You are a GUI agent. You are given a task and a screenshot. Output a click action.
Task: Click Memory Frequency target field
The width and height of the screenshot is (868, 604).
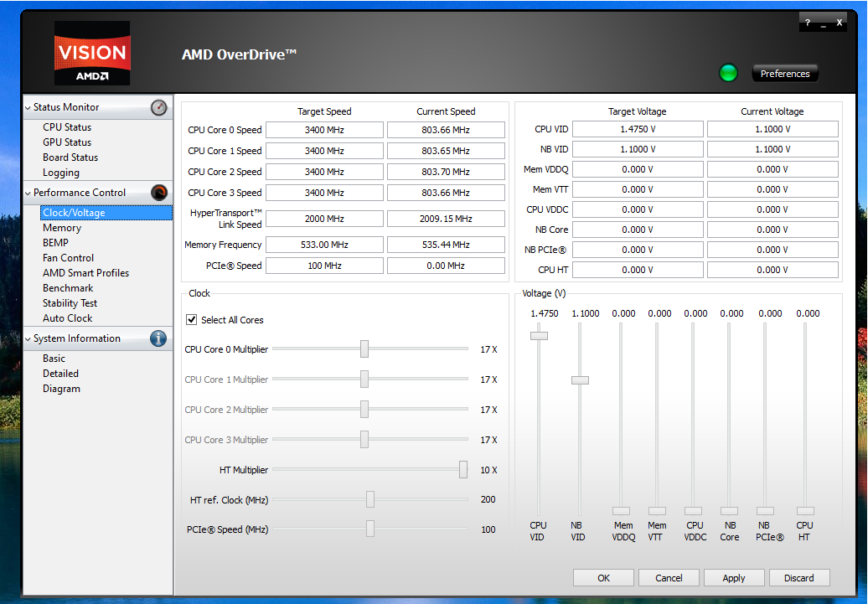(x=324, y=245)
